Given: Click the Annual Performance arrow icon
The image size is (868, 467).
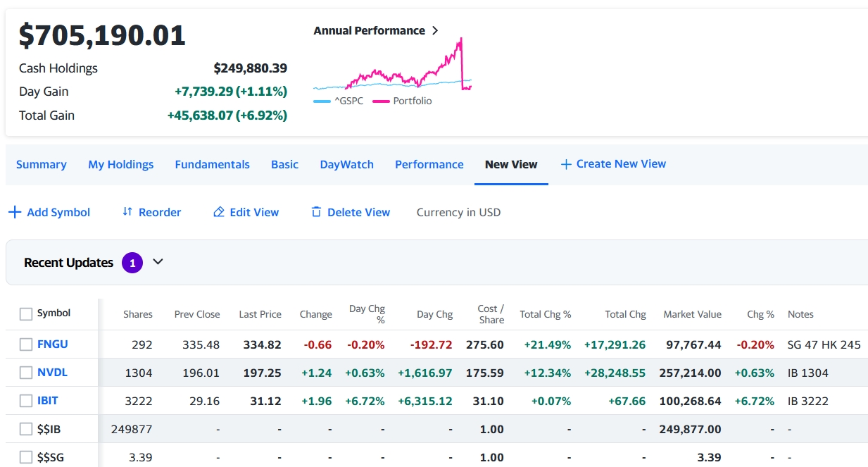Looking at the screenshot, I should (435, 30).
